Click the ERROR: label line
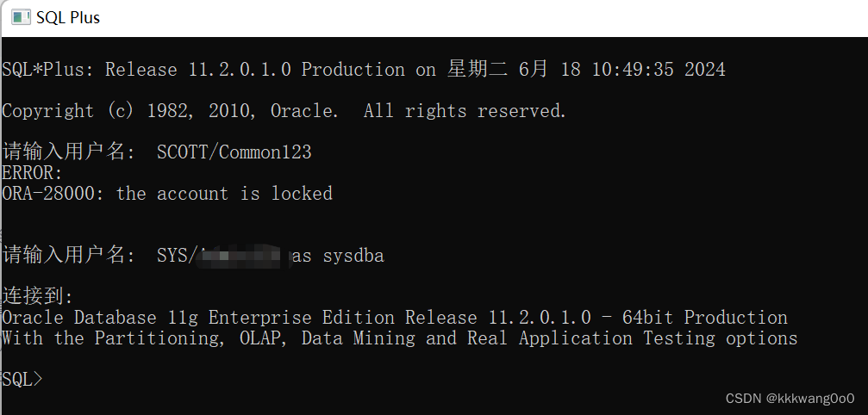Screen dimensions: 868x415 [33, 173]
